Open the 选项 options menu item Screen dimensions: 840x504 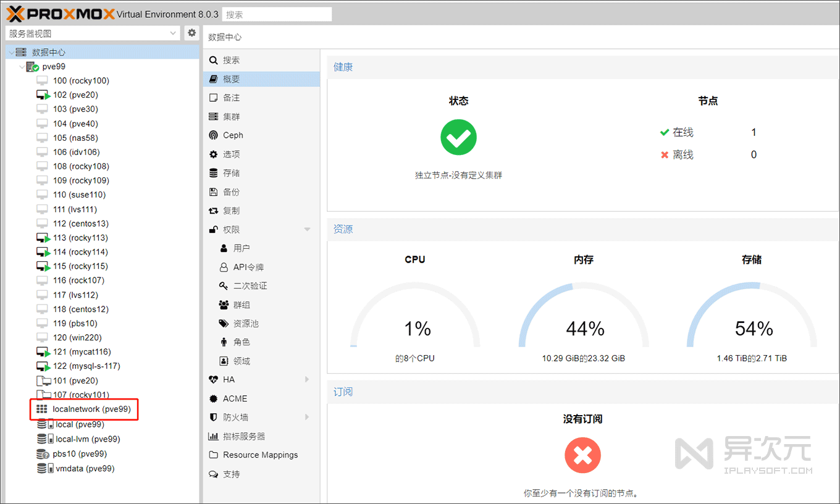tap(261, 154)
